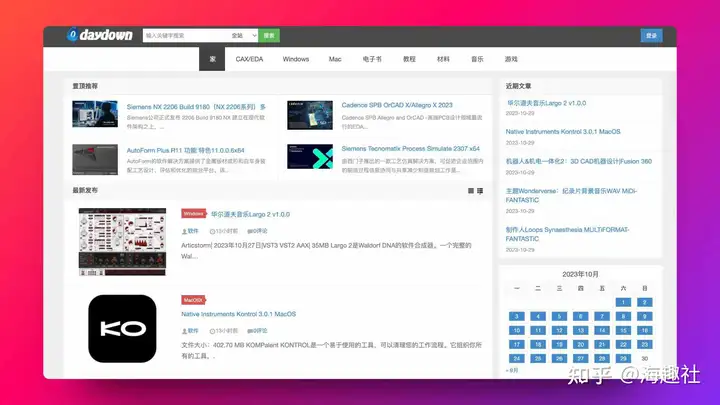Open the Native Instruments Kontrol KO icon
Screen dimensions: 720x405
122,328
